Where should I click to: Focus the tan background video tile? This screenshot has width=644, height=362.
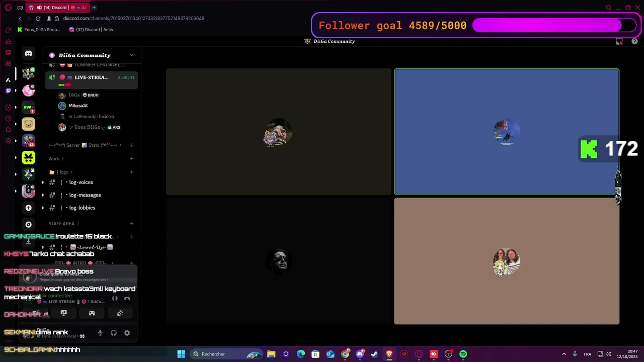click(507, 261)
